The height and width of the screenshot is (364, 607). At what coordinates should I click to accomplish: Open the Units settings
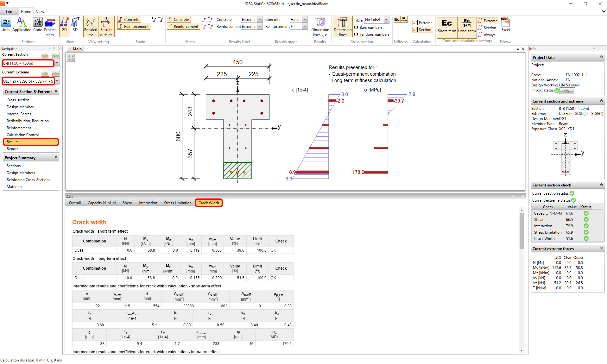click(6, 25)
